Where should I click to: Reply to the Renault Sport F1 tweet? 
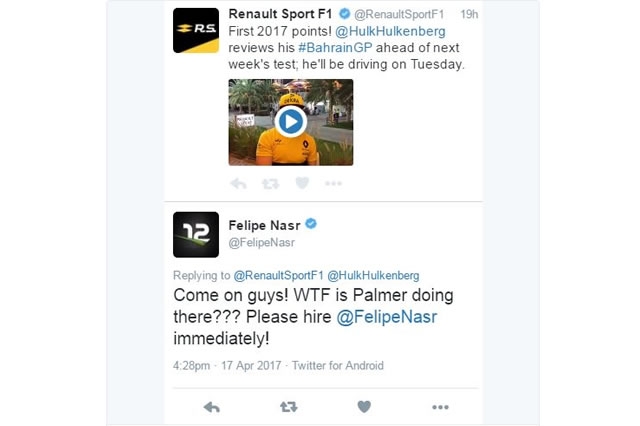(x=238, y=184)
